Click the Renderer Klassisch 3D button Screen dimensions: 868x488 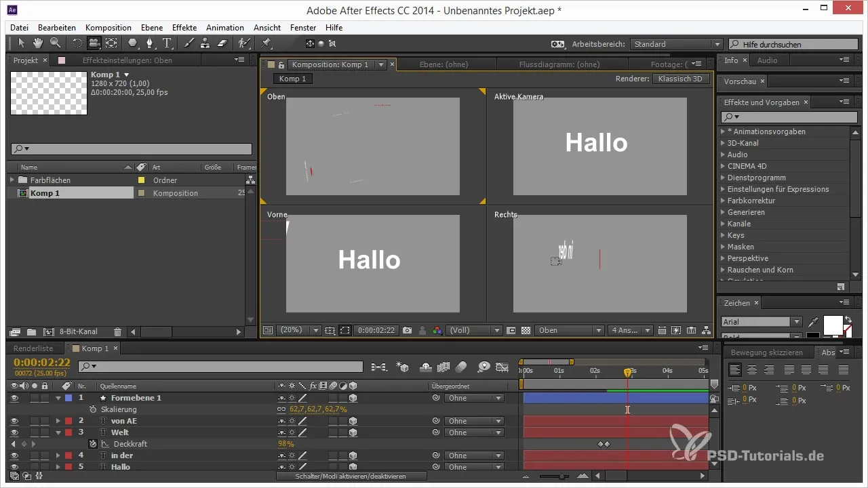pyautogui.click(x=680, y=79)
